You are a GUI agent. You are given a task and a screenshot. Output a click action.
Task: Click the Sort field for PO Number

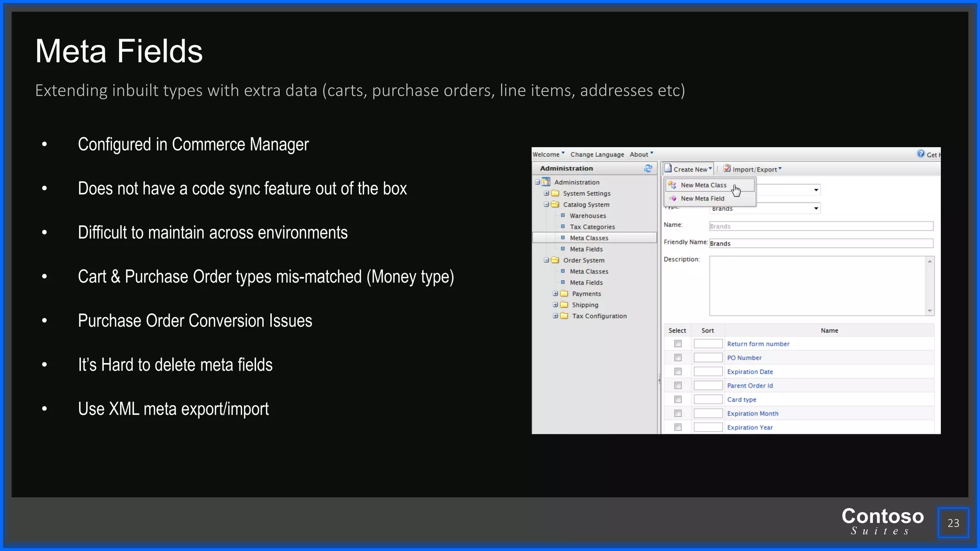point(708,357)
